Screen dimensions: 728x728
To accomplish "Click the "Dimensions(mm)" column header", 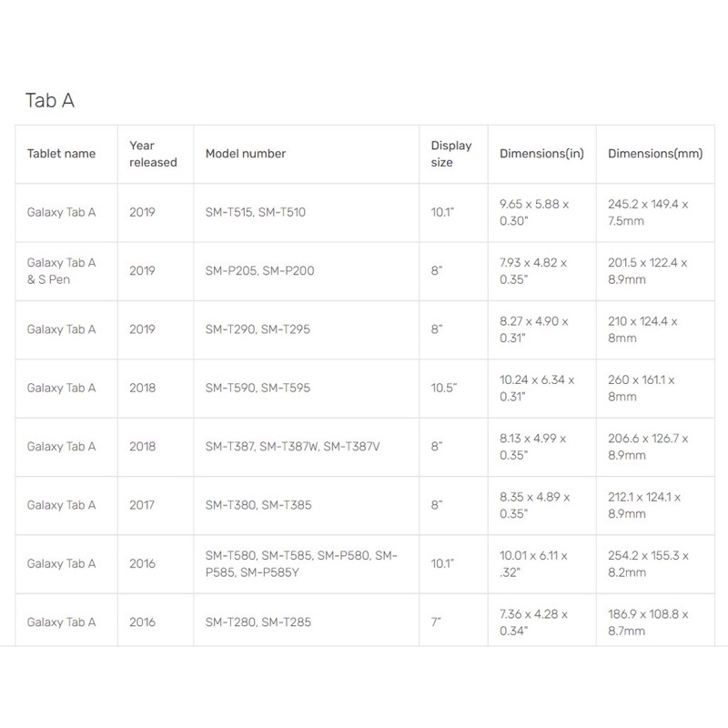I will [655, 154].
